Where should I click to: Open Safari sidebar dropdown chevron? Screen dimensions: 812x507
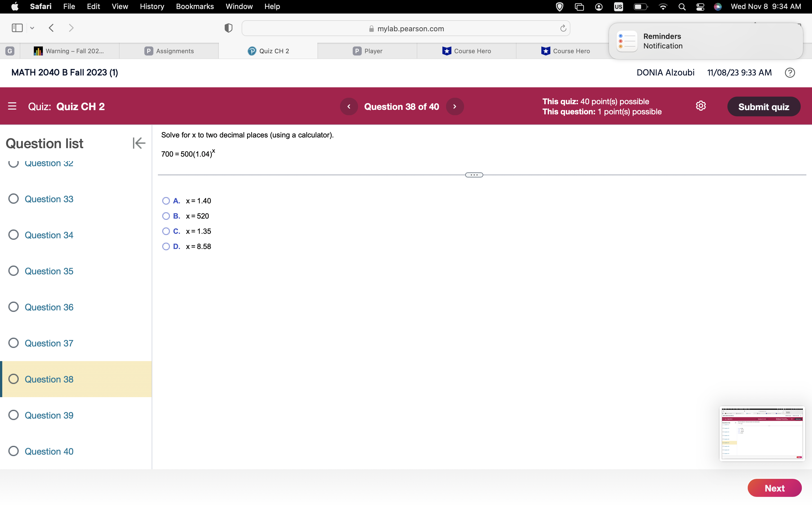(32, 28)
